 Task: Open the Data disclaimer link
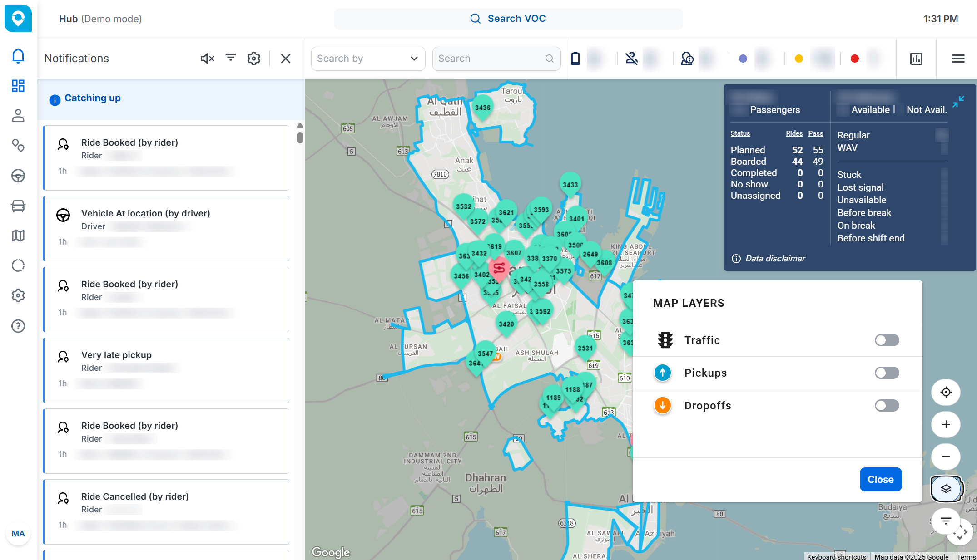click(775, 259)
